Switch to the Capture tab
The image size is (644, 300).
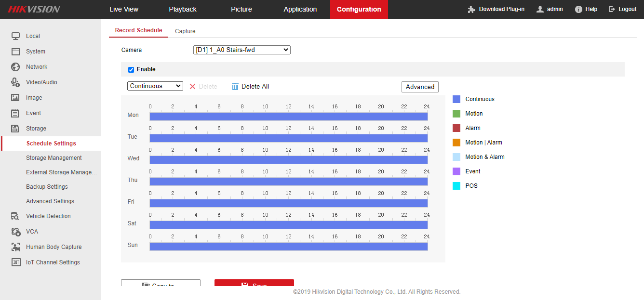tap(185, 31)
